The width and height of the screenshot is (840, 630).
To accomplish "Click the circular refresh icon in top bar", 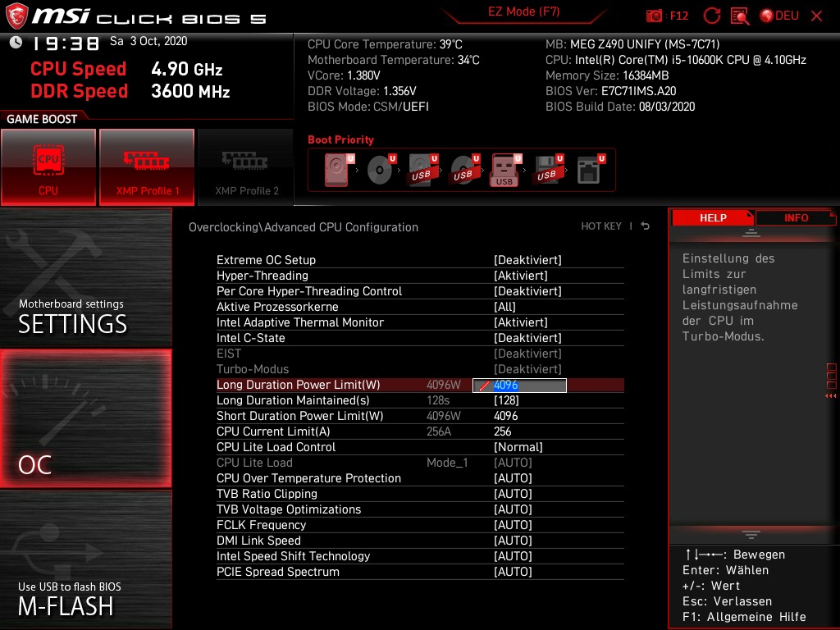I will point(711,16).
